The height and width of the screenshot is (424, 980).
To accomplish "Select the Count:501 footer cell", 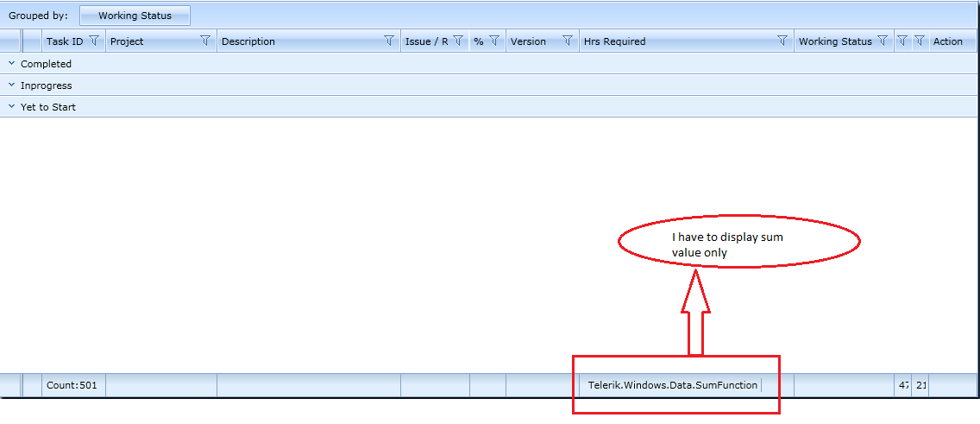I will (x=73, y=385).
